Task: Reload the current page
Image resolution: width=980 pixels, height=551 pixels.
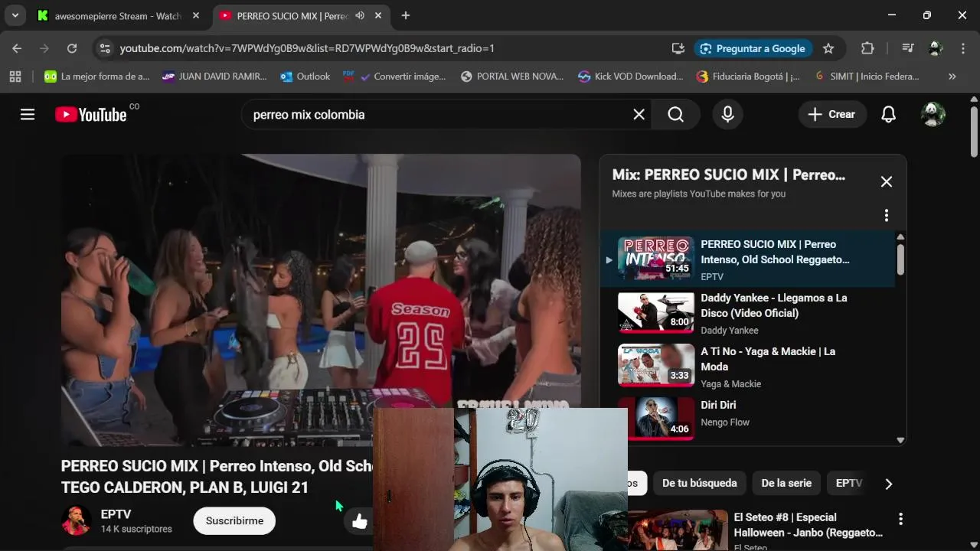Action: click(71, 48)
